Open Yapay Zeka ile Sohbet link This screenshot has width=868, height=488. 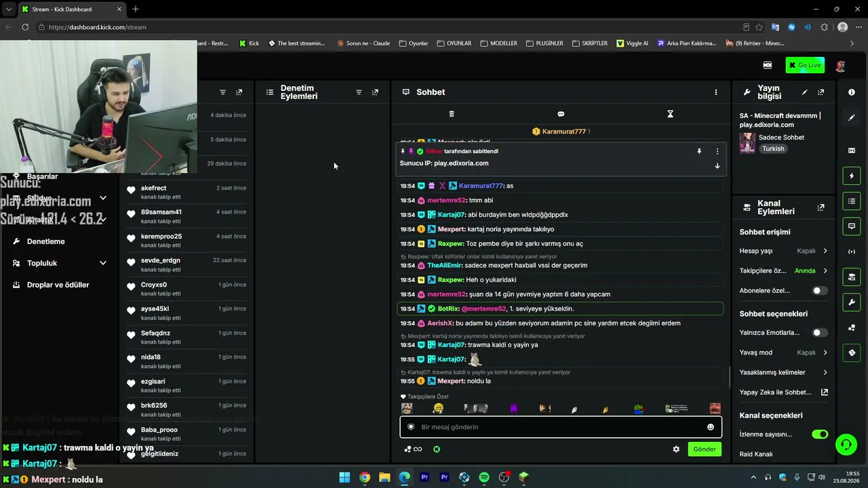pos(784,392)
